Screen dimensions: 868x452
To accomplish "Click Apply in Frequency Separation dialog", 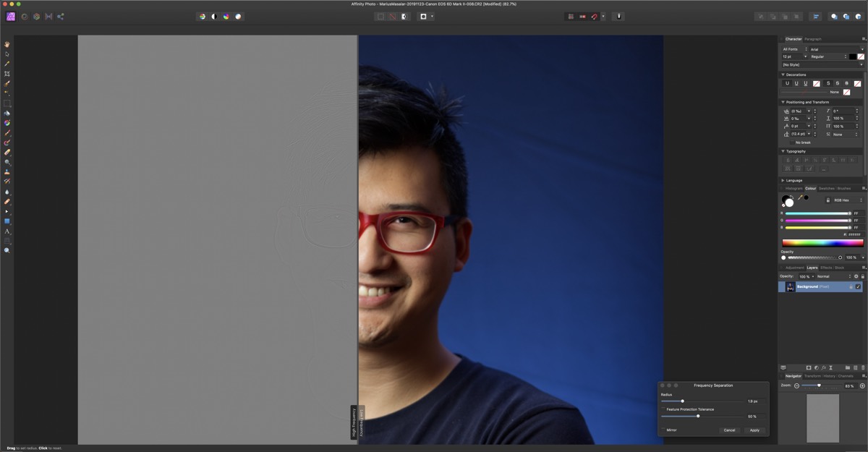I will point(754,430).
